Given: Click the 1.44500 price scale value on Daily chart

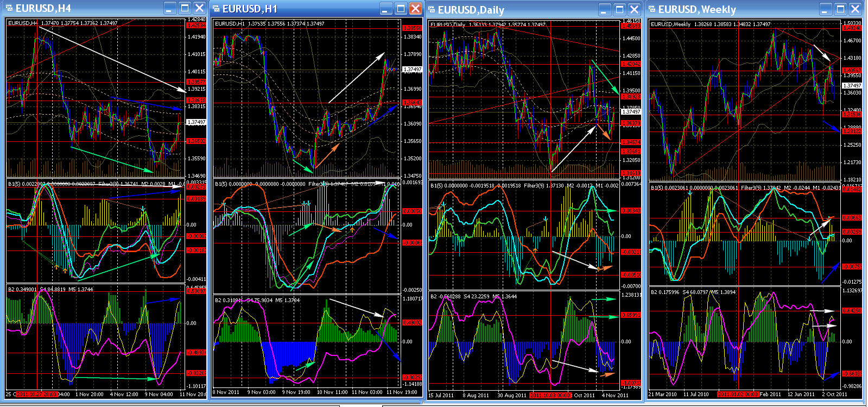Looking at the screenshot, I should 631,39.
